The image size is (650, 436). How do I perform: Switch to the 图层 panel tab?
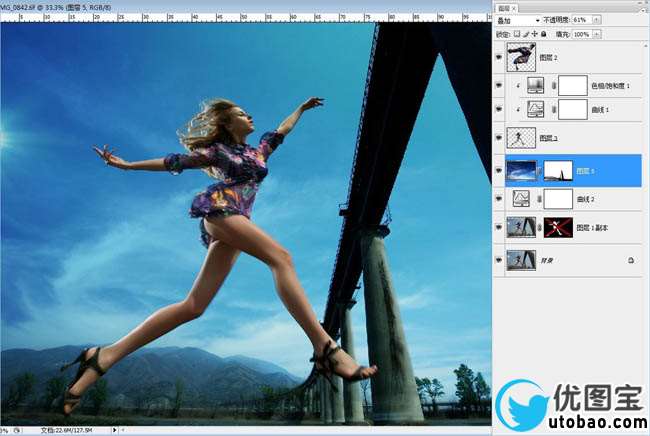[505, 6]
